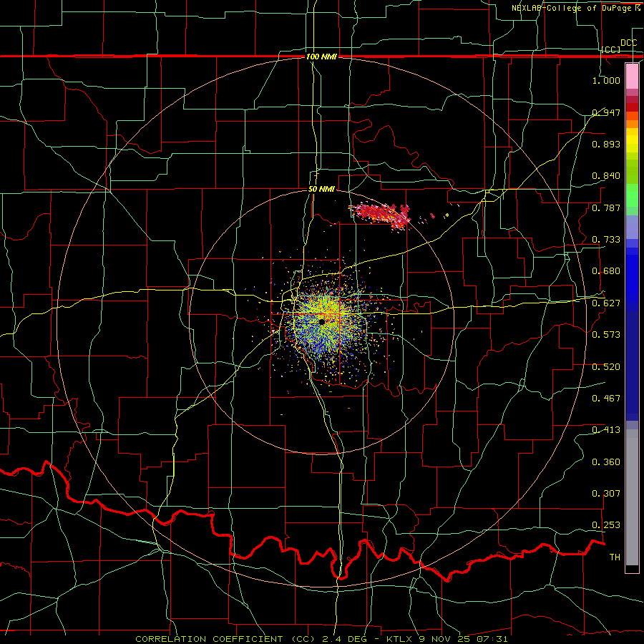Click the 100 NMI range ring label

[x=321, y=57]
